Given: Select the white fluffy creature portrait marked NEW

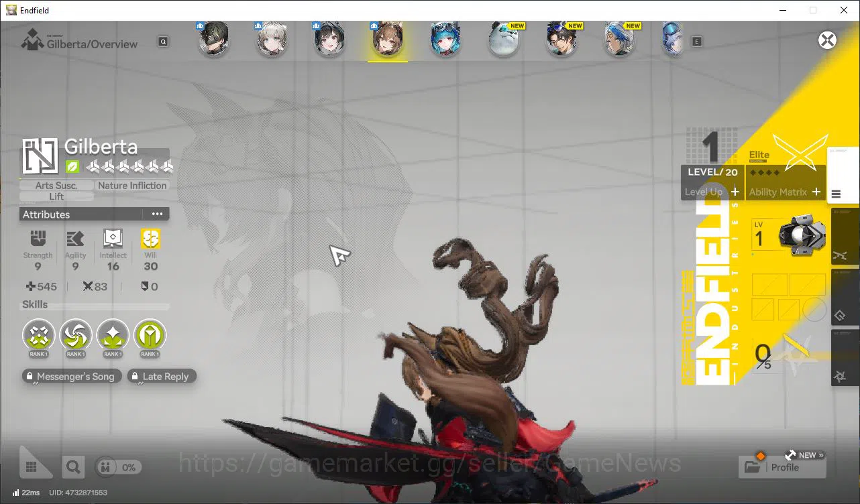Looking at the screenshot, I should [504, 39].
